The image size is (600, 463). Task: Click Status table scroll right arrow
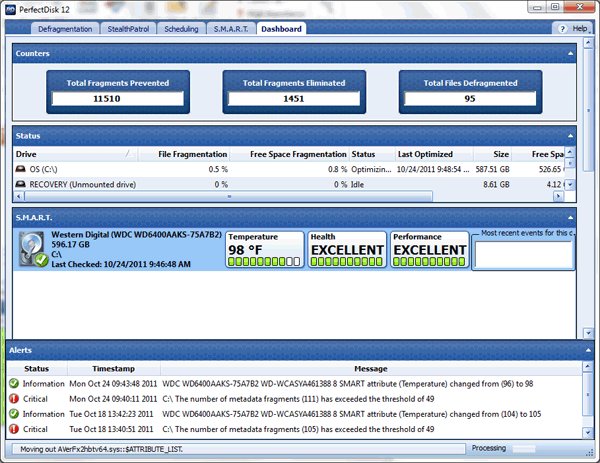[x=558, y=196]
